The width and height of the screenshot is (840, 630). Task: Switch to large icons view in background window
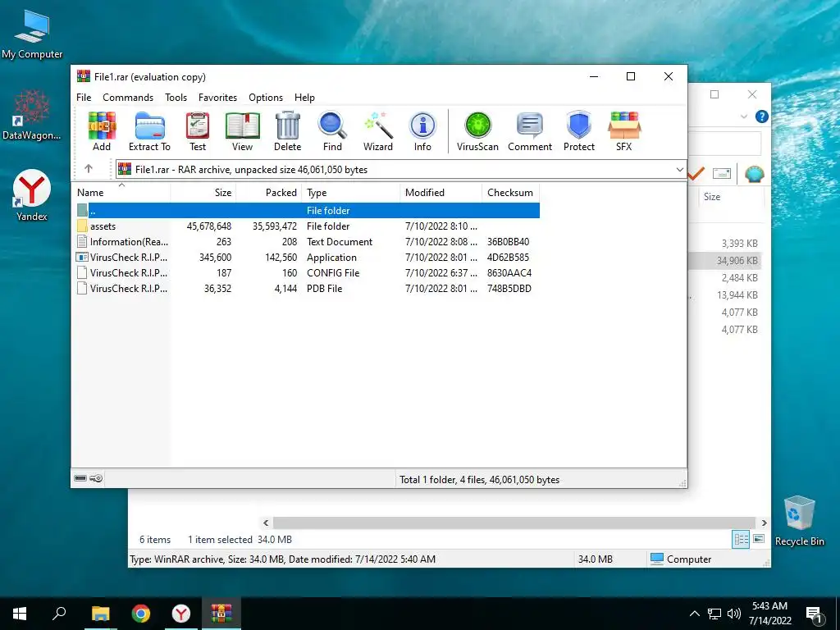pyautogui.click(x=759, y=539)
